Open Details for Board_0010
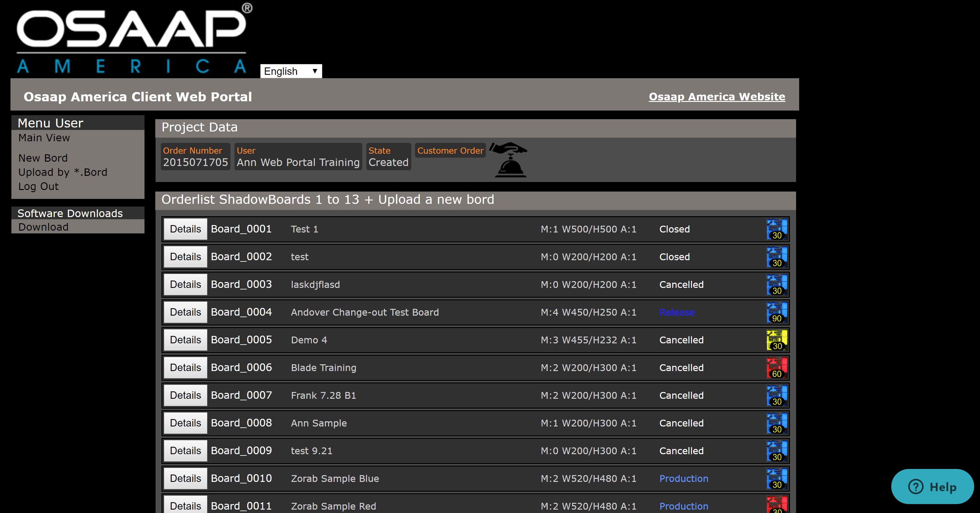 (185, 479)
